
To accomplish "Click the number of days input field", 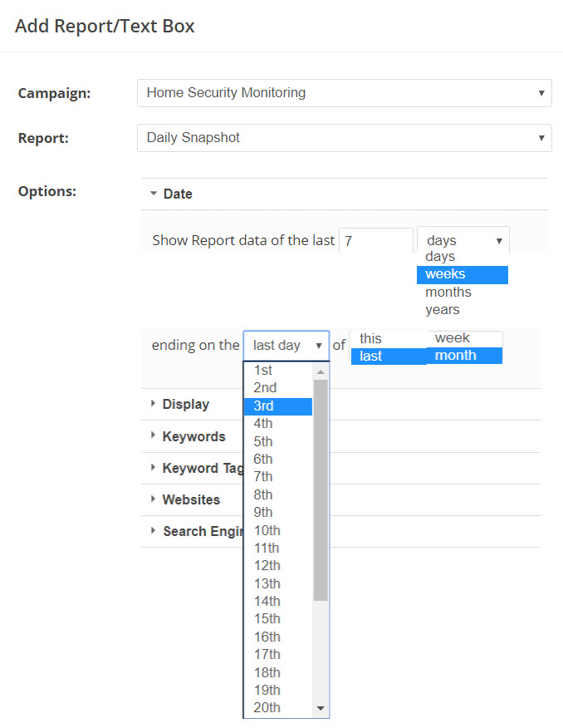I will pyautogui.click(x=375, y=241).
